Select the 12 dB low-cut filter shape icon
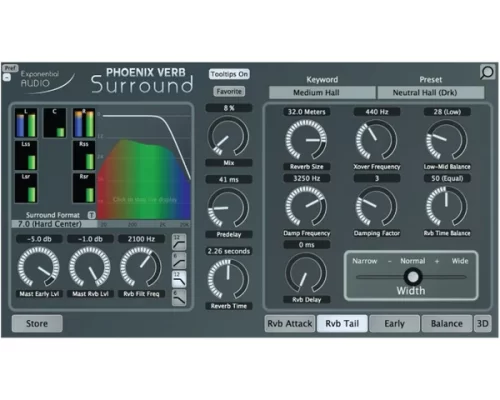 179,242
